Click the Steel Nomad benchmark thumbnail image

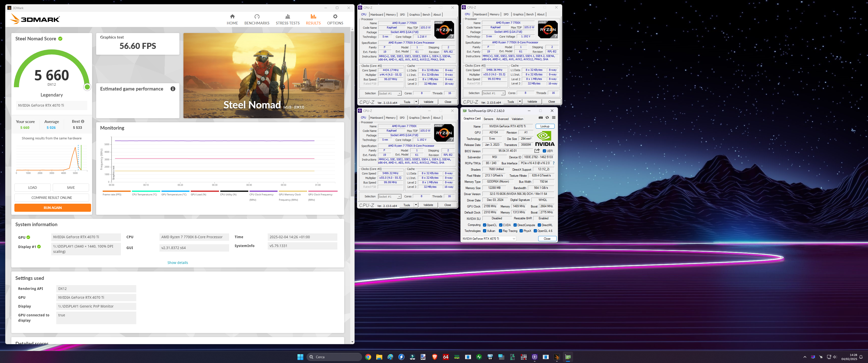[x=263, y=75]
